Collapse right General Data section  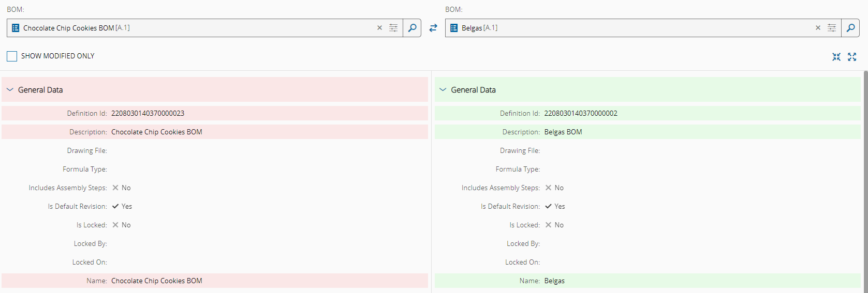(443, 89)
